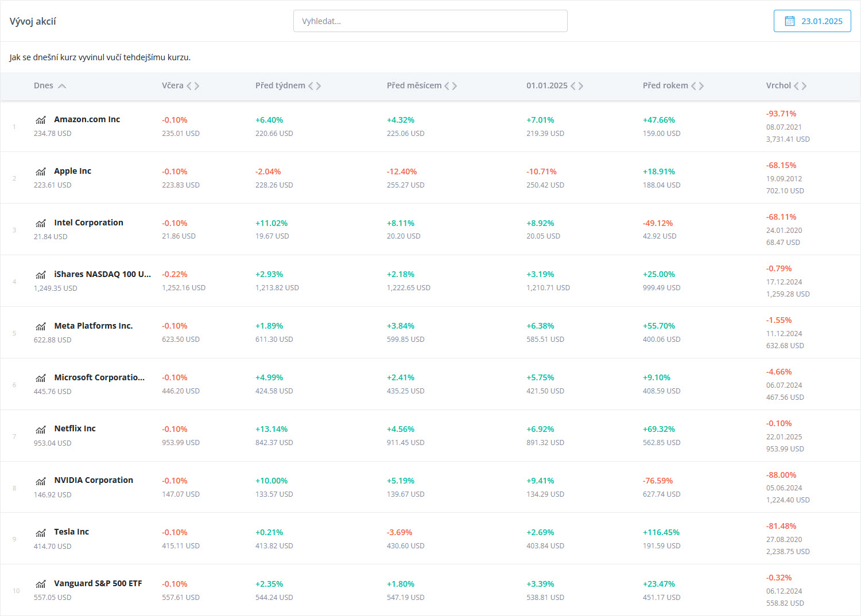Open the 23.01.2025 date picker
Viewport: 861px width, 616px height.
click(x=812, y=21)
